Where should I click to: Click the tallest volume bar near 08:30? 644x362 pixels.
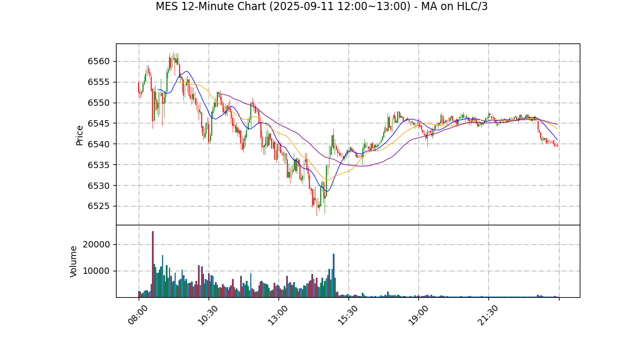click(x=152, y=264)
